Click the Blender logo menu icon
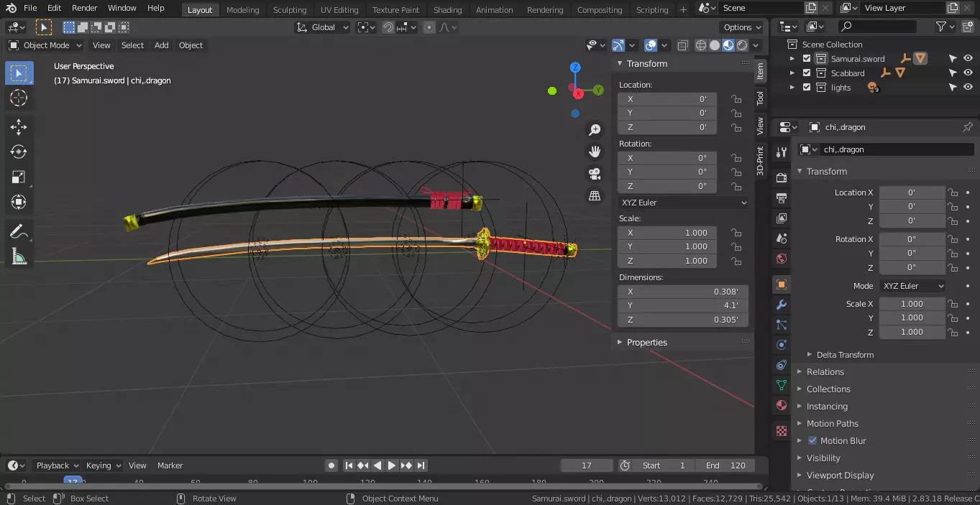The height and width of the screenshot is (505, 980). click(x=11, y=8)
